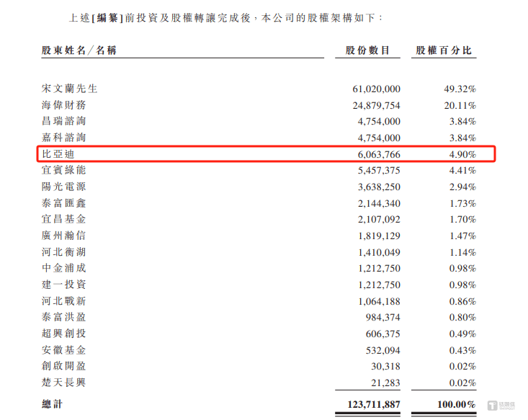Select the 海偉財務 row name

coord(64,105)
